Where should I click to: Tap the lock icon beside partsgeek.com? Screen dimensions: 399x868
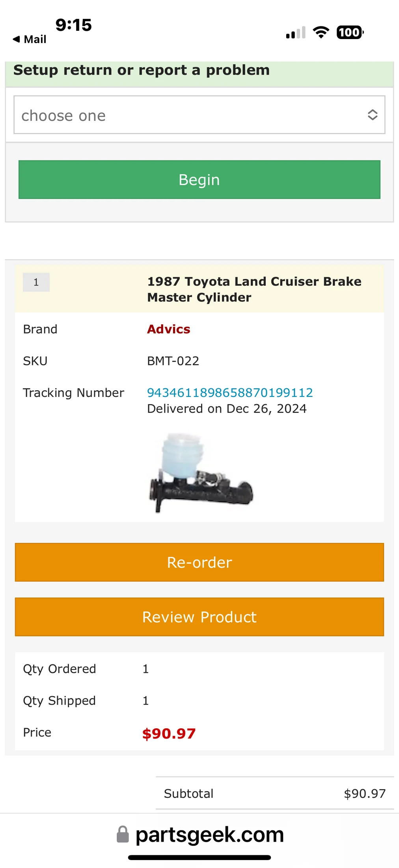[123, 834]
